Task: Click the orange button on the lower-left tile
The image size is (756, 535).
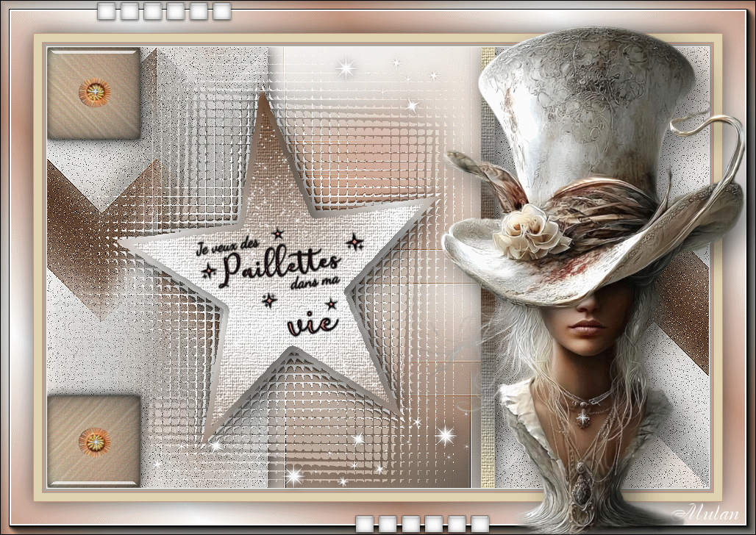Action: tap(94, 440)
